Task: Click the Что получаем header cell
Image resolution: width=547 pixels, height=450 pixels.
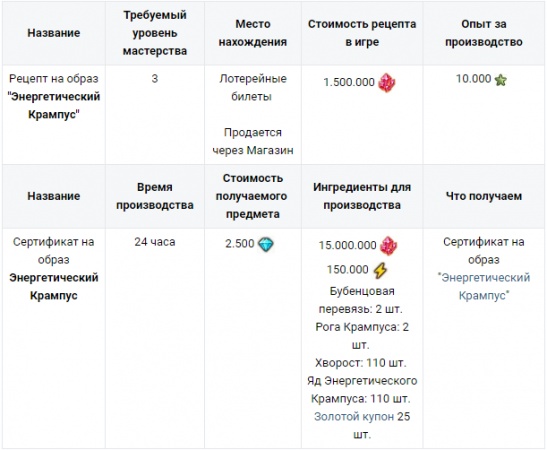Action: point(484,196)
